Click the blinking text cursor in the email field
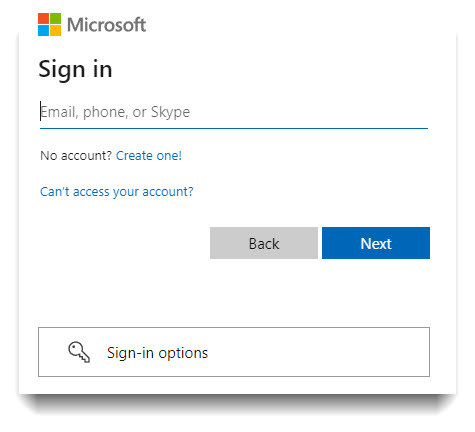 coord(41,111)
